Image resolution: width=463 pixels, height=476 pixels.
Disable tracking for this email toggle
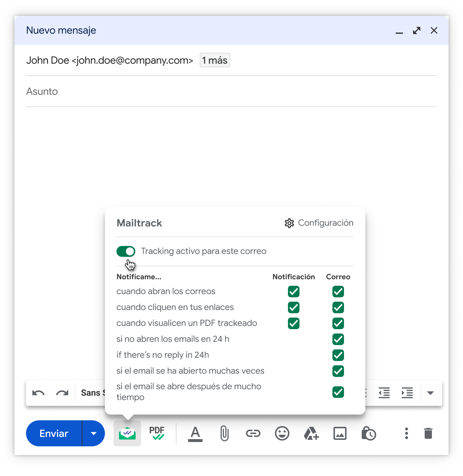[126, 251]
